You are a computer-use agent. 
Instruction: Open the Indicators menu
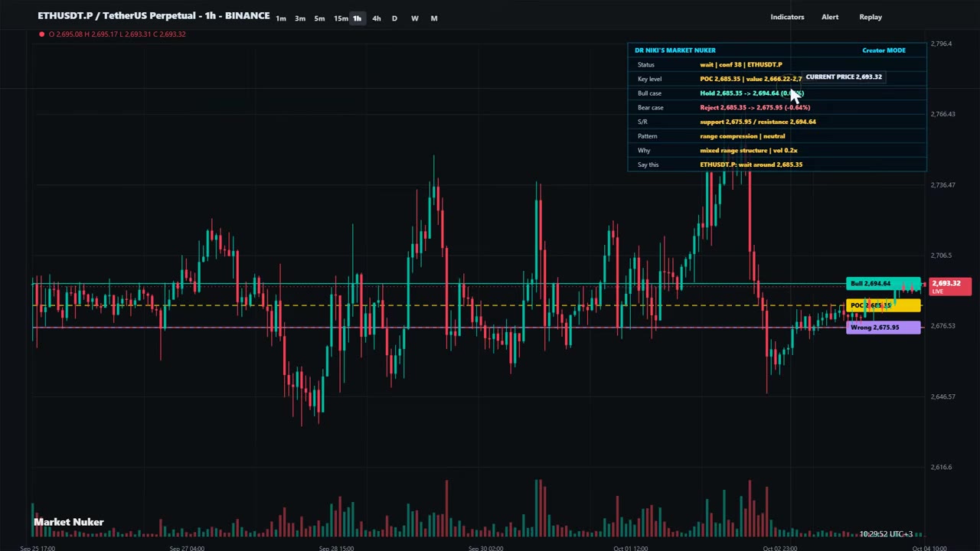[x=787, y=17]
